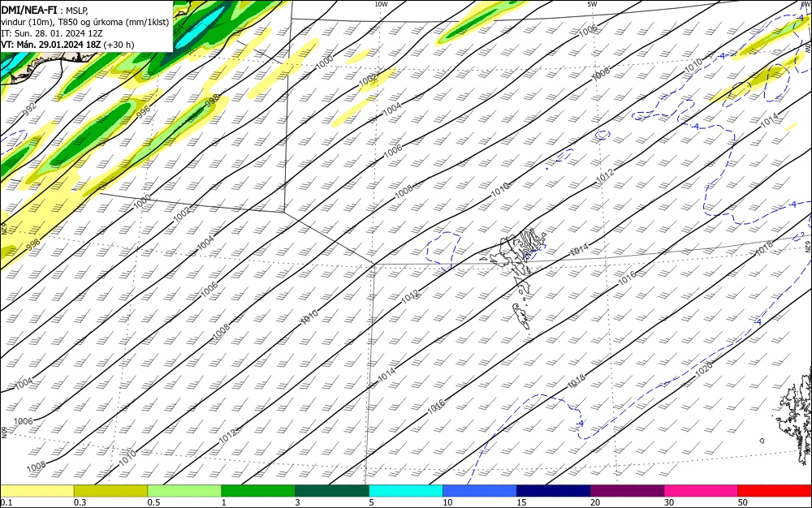This screenshot has height=508, width=812.
Task: Choose the navy 15 mm legend swatch
Action: click(x=554, y=491)
